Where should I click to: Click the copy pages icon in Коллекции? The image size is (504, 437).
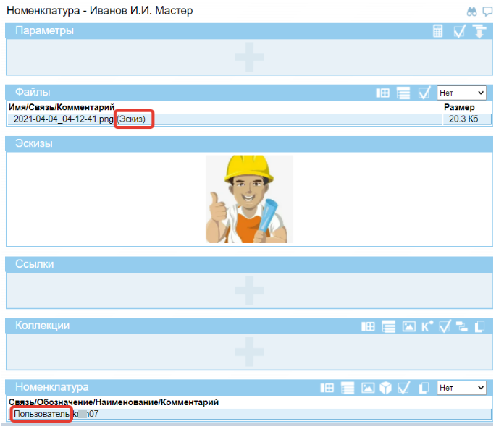click(478, 326)
